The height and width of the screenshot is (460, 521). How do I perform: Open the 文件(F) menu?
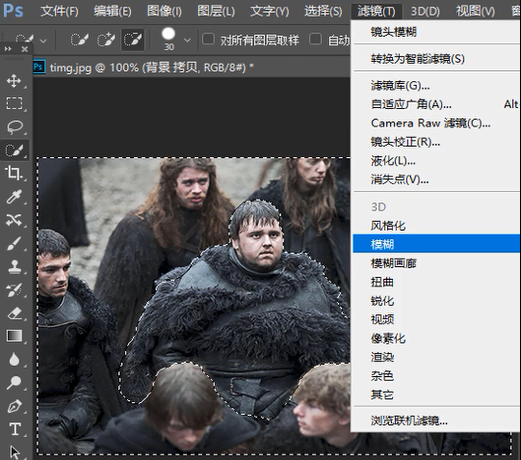pos(60,11)
